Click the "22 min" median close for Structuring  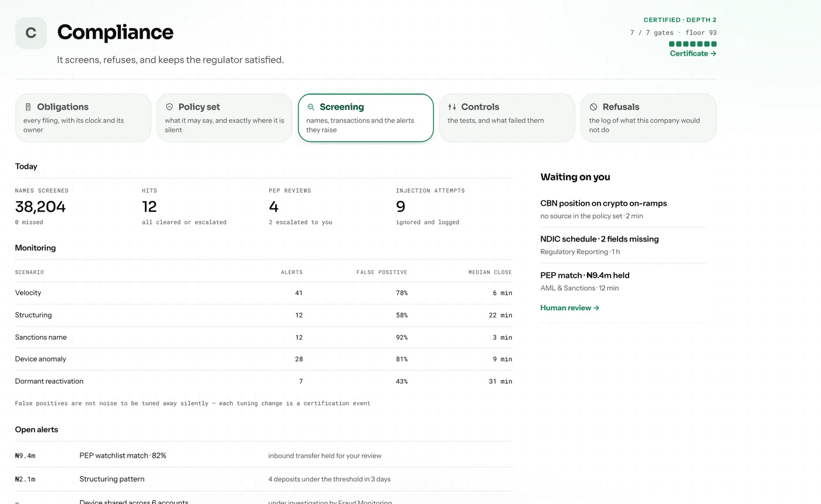(500, 315)
